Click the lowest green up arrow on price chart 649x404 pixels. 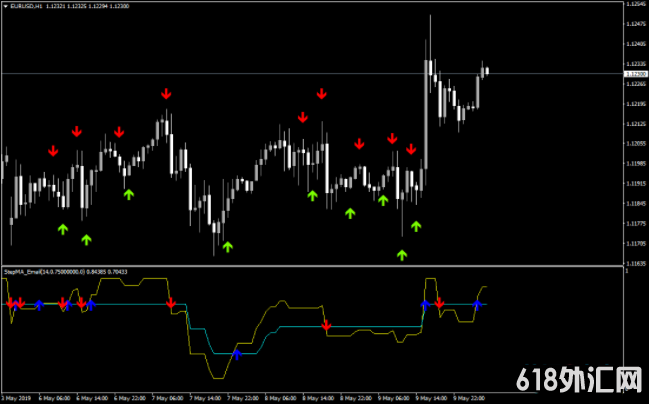(x=402, y=254)
